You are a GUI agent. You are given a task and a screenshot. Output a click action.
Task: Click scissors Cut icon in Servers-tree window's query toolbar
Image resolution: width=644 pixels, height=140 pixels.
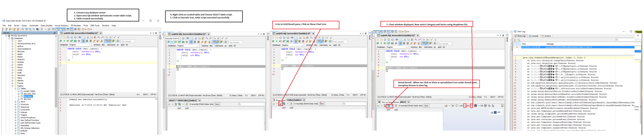(88, 37)
